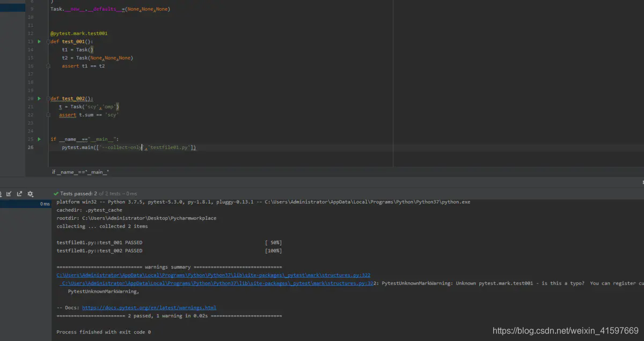Click line number 23 in the gutter
Screen dimensions: 644x341
[30, 123]
